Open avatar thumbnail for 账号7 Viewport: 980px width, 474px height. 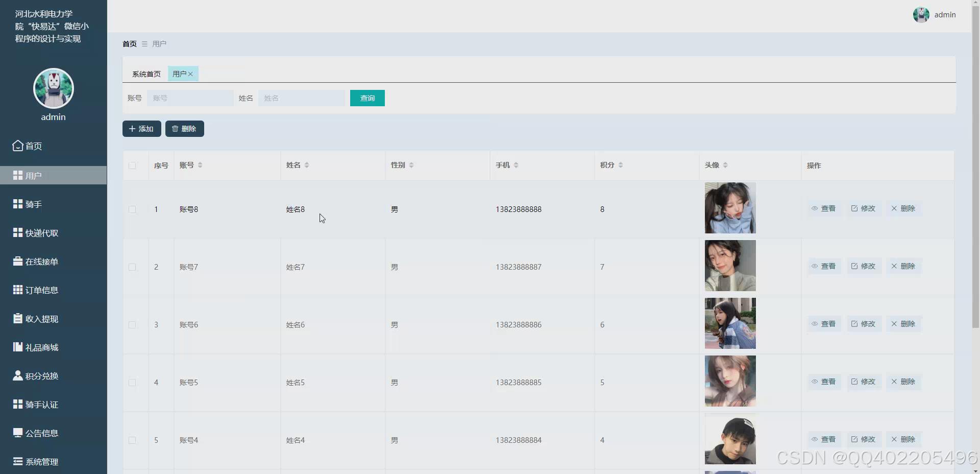coord(730,266)
